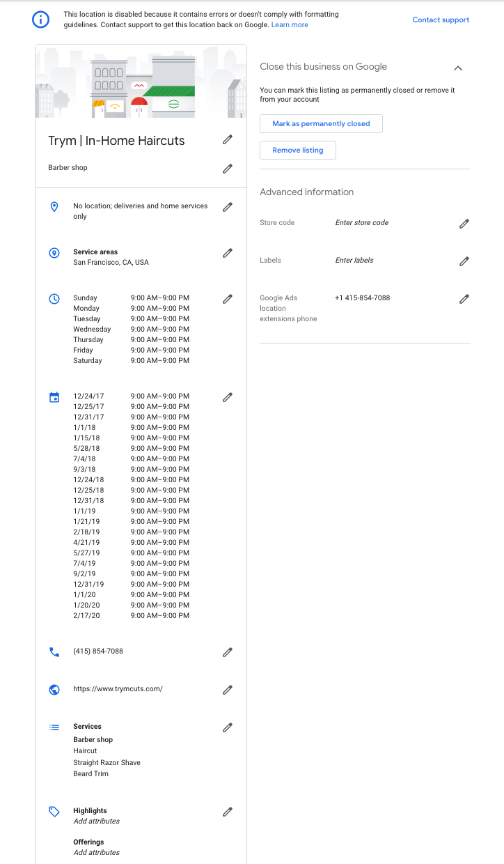Collapse the Close this business section

tap(458, 68)
